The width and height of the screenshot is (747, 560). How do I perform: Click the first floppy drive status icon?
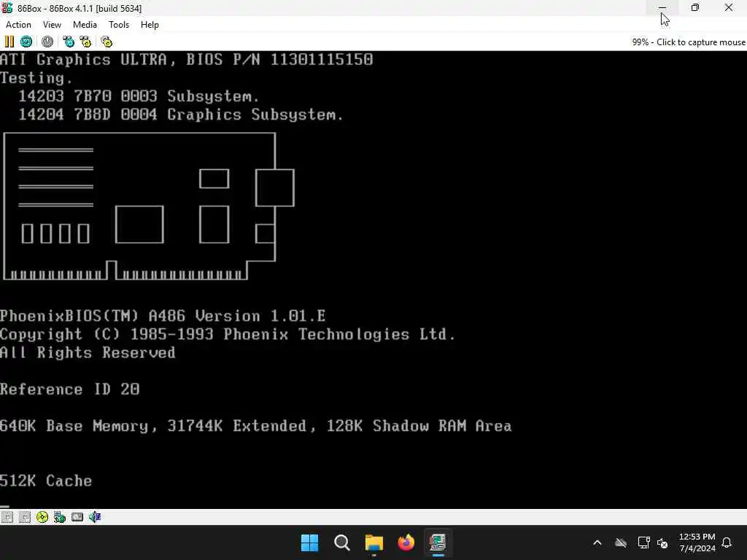7,517
